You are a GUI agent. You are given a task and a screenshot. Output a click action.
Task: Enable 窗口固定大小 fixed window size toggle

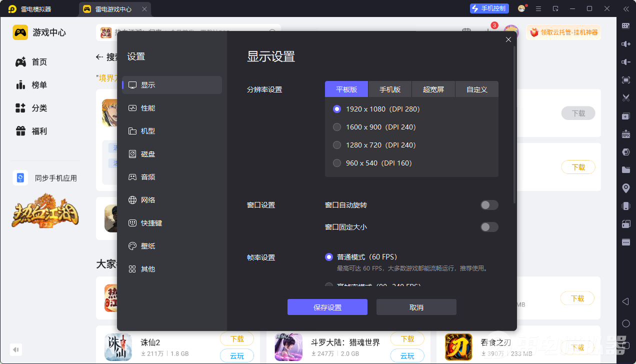[488, 226]
